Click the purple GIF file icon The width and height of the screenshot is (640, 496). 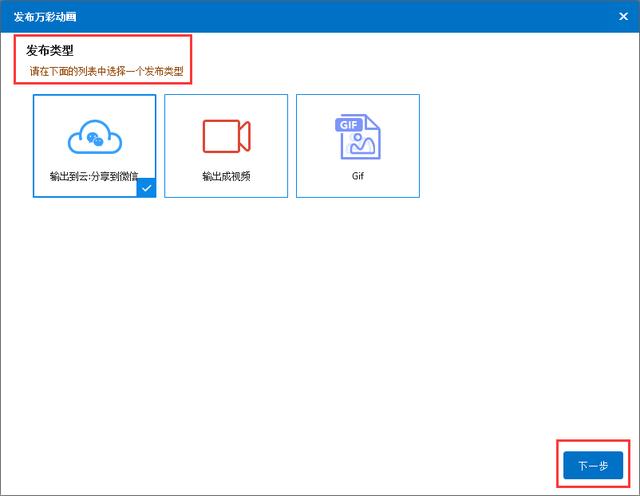click(x=357, y=136)
